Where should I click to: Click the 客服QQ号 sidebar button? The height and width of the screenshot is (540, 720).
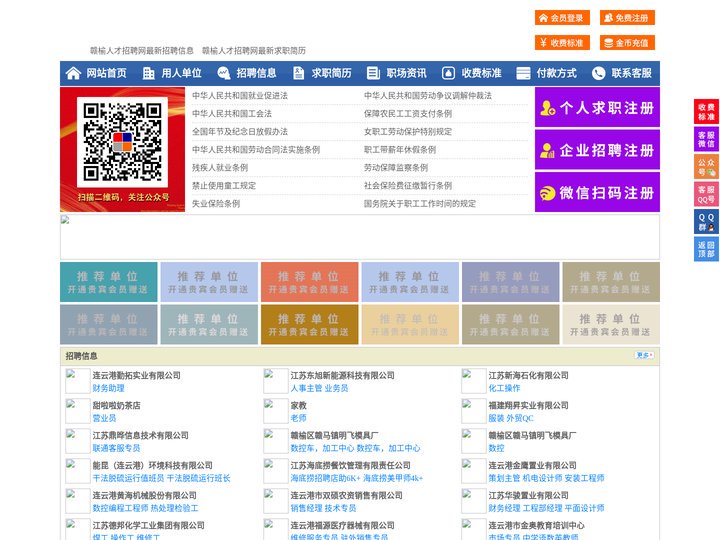tap(706, 194)
